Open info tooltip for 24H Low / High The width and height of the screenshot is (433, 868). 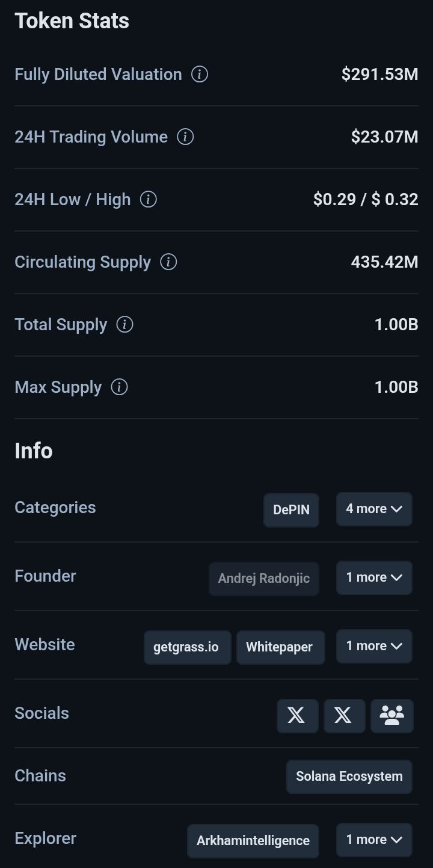coord(148,200)
